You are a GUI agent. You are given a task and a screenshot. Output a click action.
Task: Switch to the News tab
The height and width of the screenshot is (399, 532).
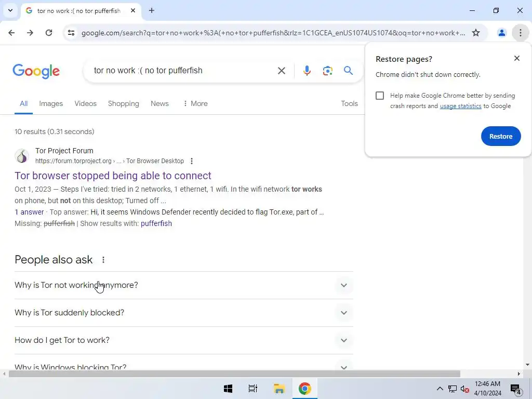coord(159,103)
